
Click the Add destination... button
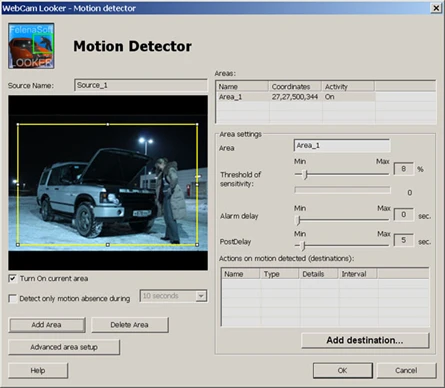coord(365,340)
